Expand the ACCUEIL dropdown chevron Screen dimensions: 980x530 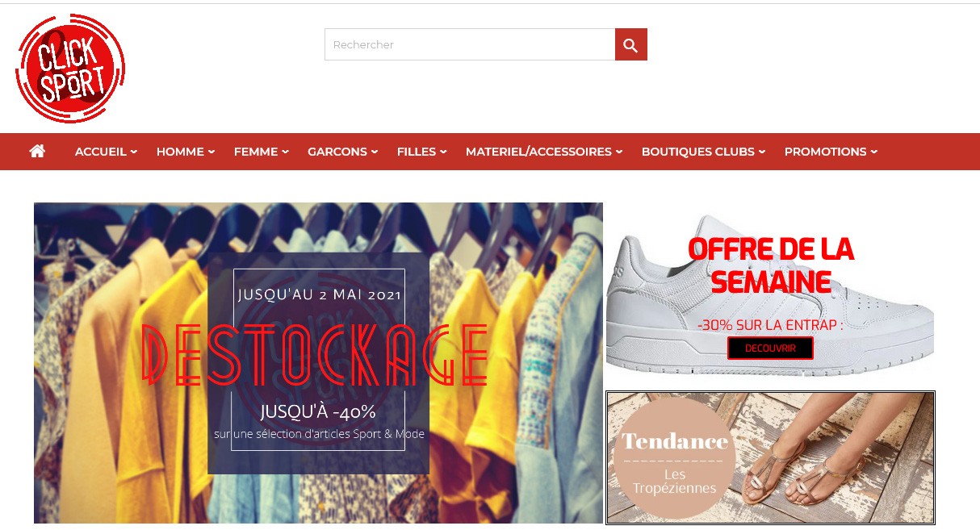click(134, 152)
